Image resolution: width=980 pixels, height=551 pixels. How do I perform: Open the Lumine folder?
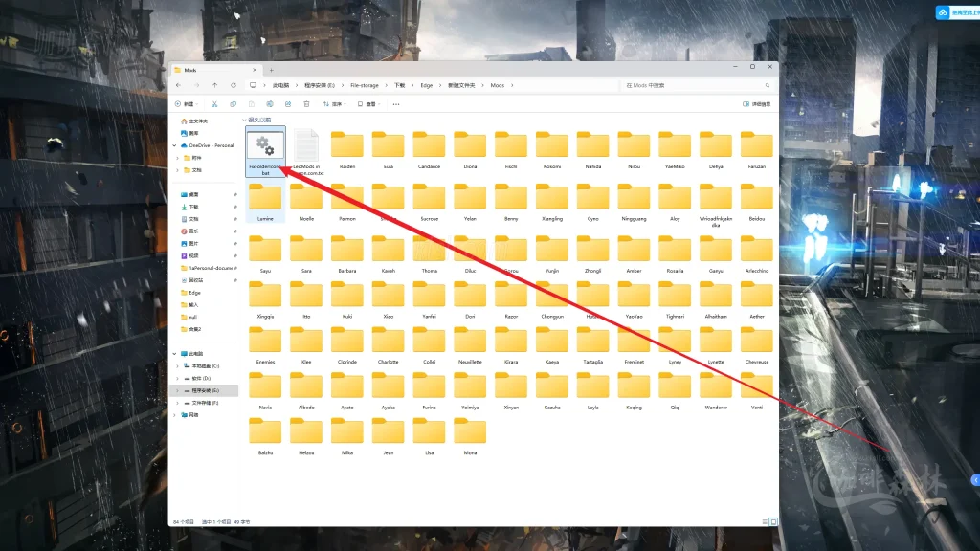click(265, 202)
